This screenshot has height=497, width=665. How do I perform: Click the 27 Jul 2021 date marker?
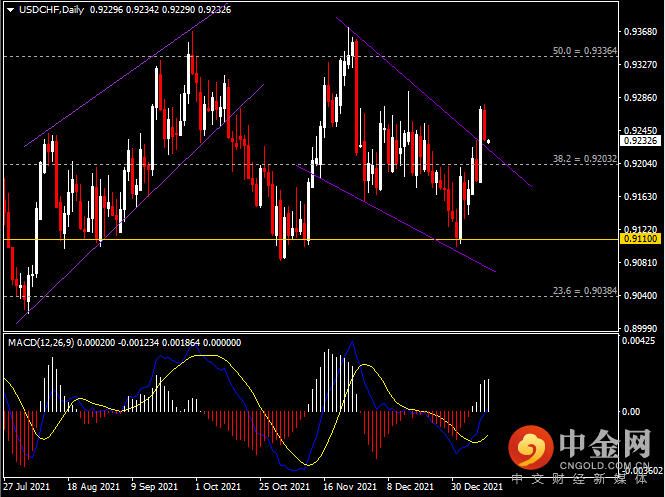coord(27,487)
